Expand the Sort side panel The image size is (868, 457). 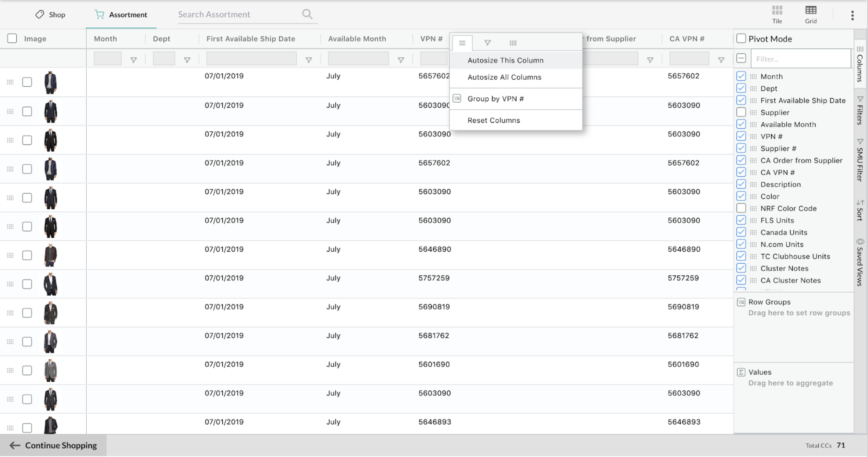(x=860, y=210)
